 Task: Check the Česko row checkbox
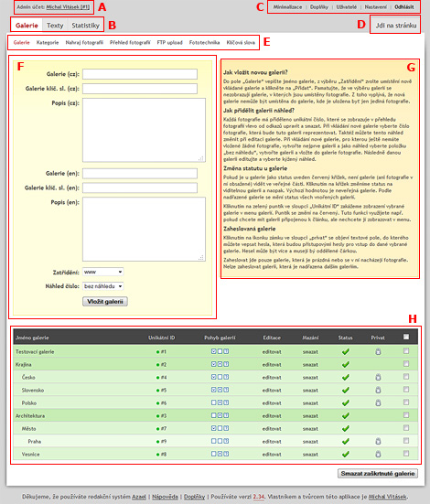tap(406, 376)
